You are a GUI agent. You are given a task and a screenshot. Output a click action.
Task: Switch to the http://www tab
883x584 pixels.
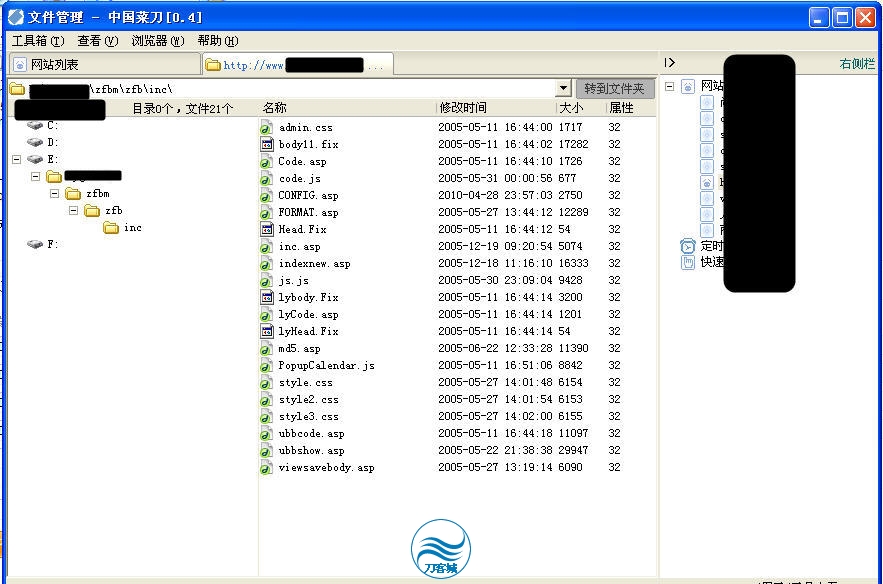click(x=298, y=64)
